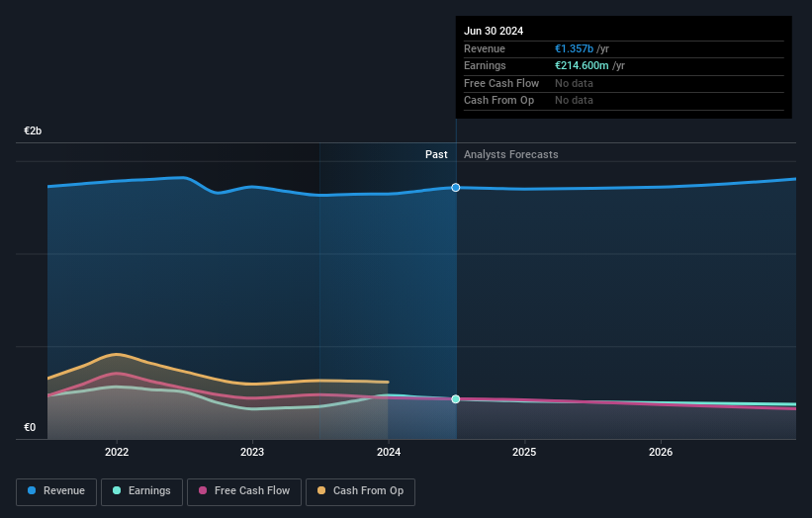
Task: Click the Past label
Action: click(436, 154)
